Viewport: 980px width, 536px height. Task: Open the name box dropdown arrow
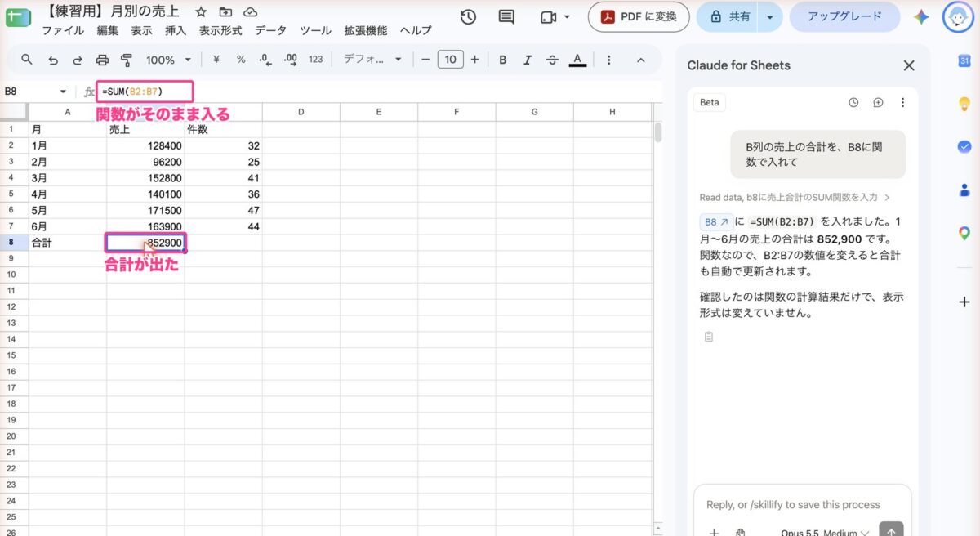[x=63, y=92]
